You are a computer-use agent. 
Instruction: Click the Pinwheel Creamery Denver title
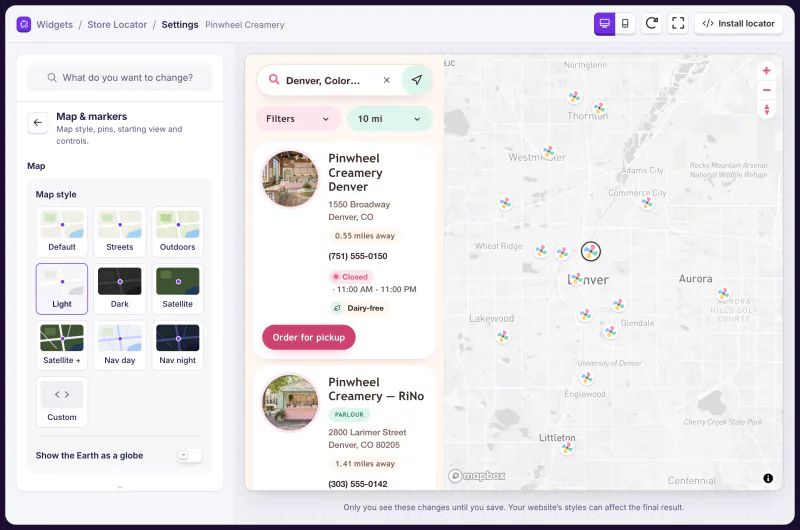(356, 172)
